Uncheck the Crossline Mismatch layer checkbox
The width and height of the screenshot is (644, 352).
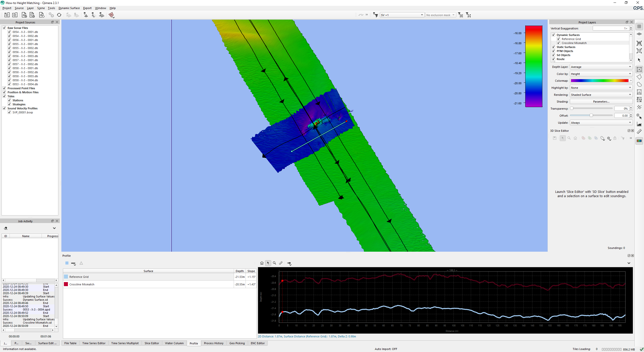558,43
